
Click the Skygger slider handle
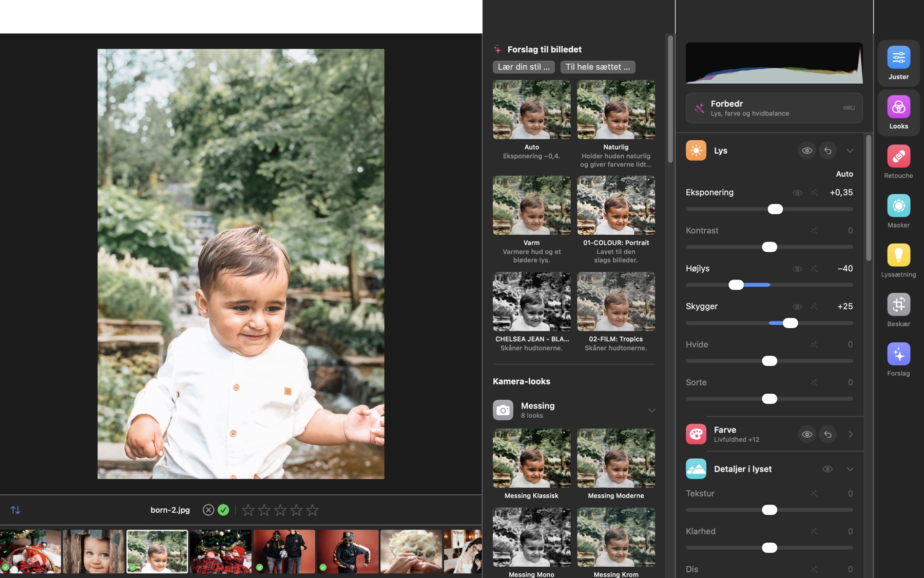click(791, 323)
